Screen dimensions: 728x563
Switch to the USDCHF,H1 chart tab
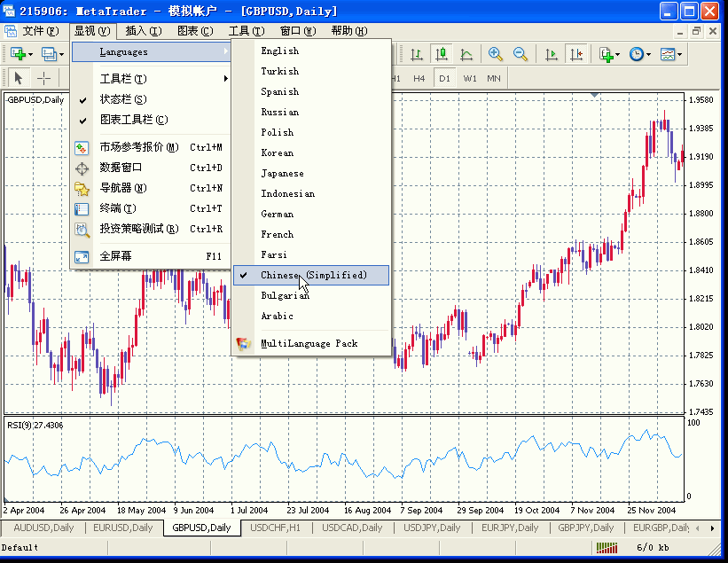coord(275,528)
